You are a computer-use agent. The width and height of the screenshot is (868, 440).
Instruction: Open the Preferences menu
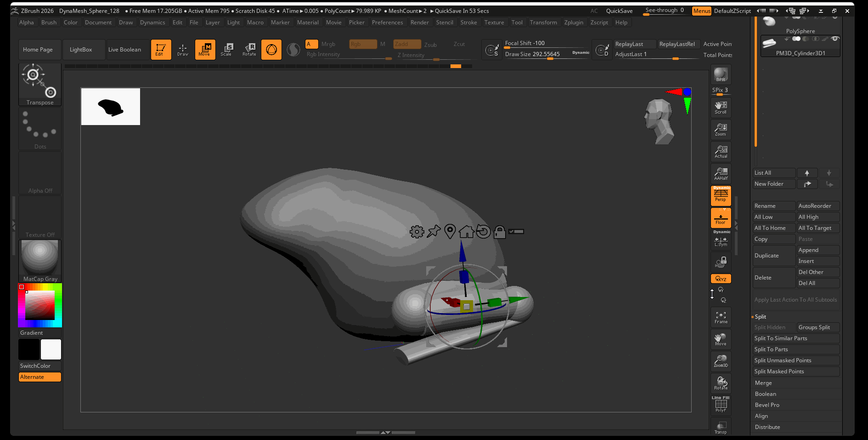pos(387,23)
